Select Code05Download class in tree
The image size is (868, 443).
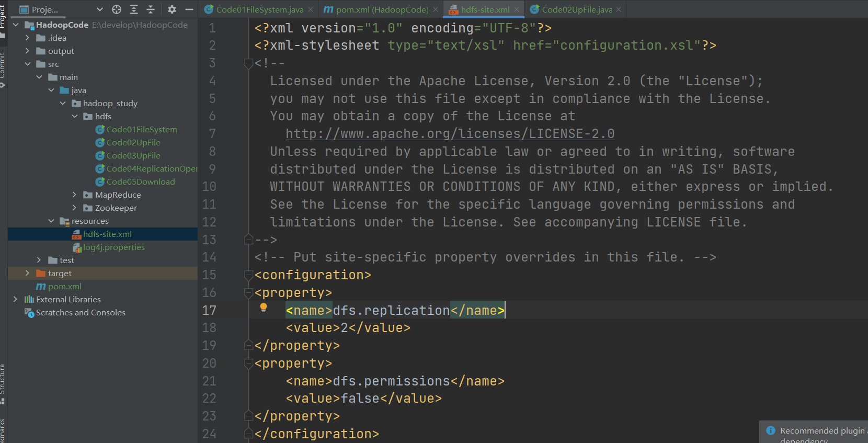pyautogui.click(x=141, y=181)
